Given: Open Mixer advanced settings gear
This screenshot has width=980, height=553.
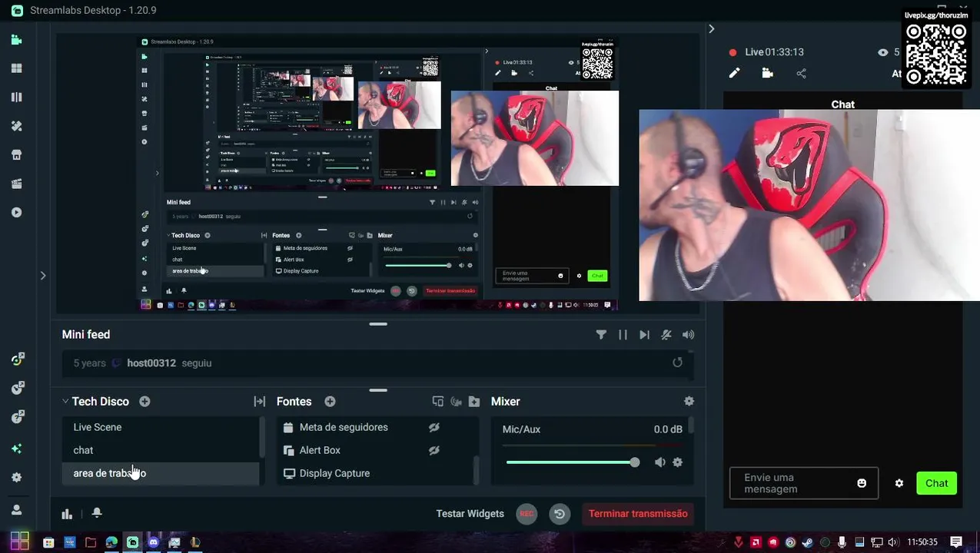Looking at the screenshot, I should click(689, 401).
